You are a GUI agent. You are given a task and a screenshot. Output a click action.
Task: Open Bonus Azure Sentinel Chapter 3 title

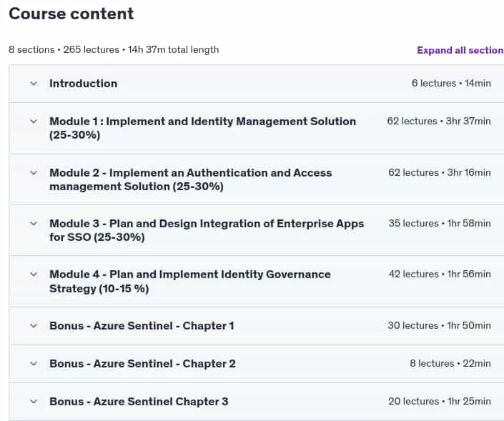point(139,402)
